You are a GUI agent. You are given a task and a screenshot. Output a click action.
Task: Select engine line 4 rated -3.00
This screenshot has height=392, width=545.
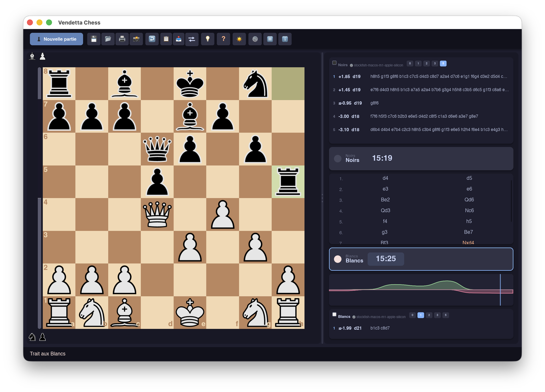click(421, 116)
